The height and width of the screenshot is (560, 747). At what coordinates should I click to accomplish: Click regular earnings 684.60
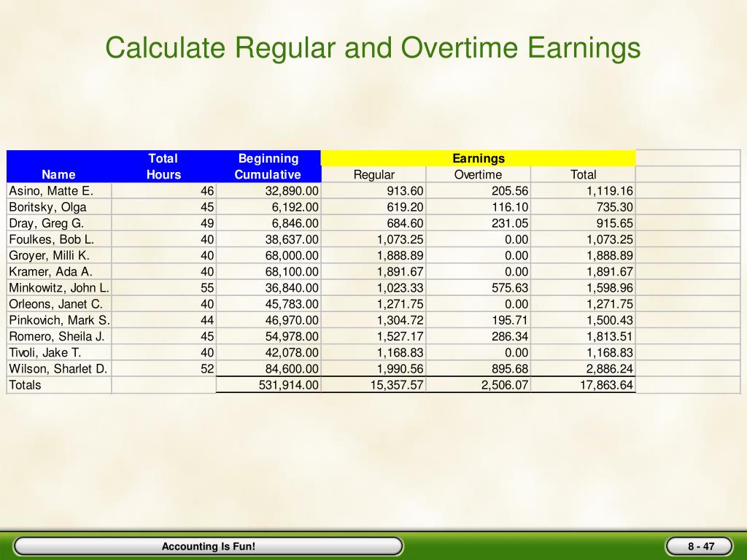point(405,223)
